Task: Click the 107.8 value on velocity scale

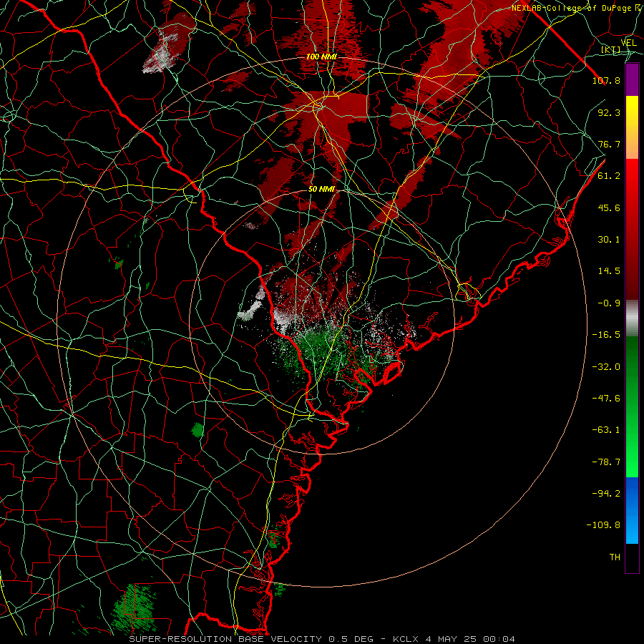Action: [606, 80]
